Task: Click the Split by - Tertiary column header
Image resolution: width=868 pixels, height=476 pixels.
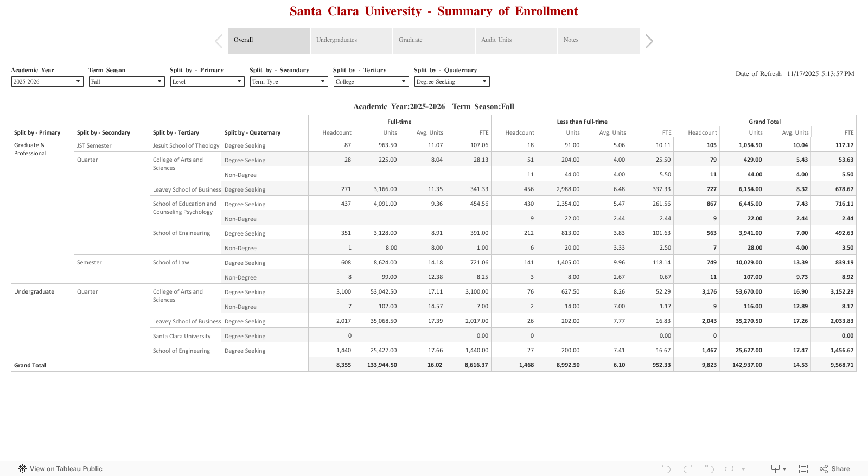Action: click(176, 132)
